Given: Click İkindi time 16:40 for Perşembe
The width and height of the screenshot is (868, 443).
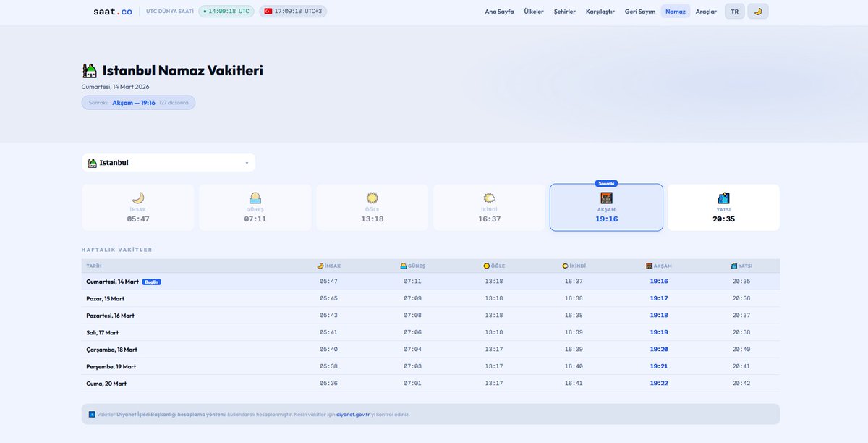Looking at the screenshot, I should pyautogui.click(x=574, y=366).
